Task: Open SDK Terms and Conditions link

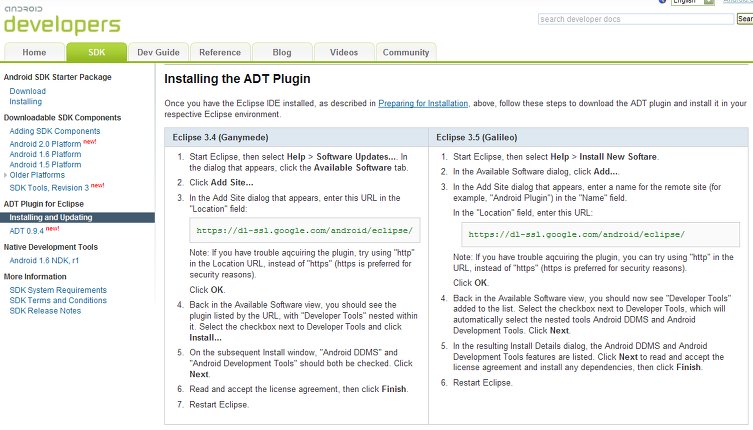Action: (58, 300)
